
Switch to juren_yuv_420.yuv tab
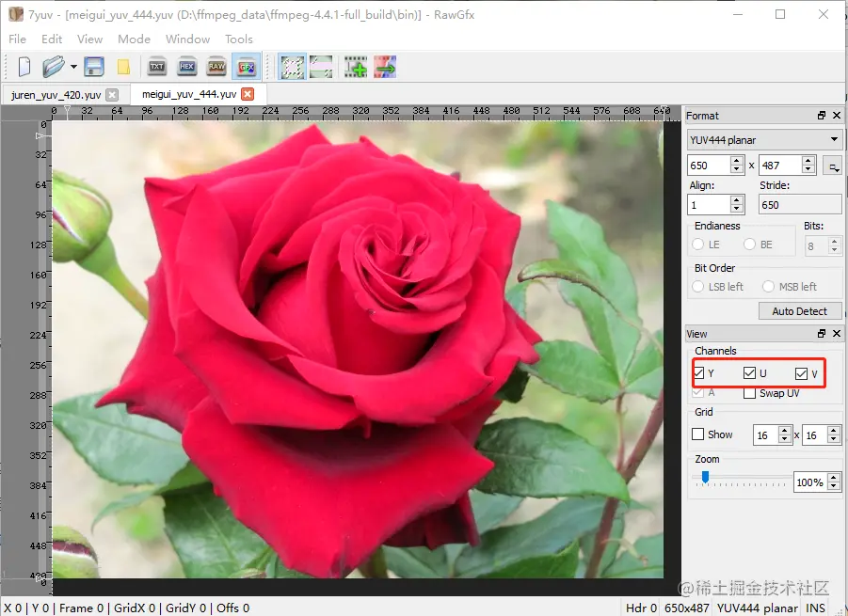pyautogui.click(x=56, y=95)
